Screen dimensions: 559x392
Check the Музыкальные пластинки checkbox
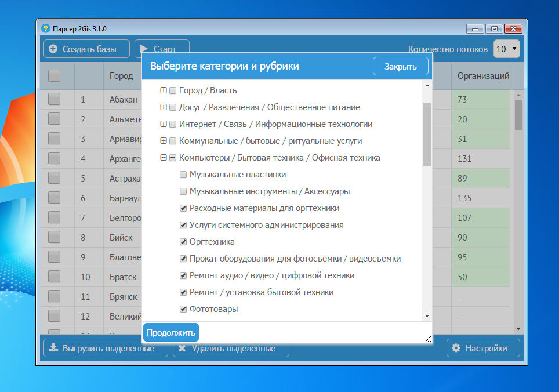coord(183,175)
